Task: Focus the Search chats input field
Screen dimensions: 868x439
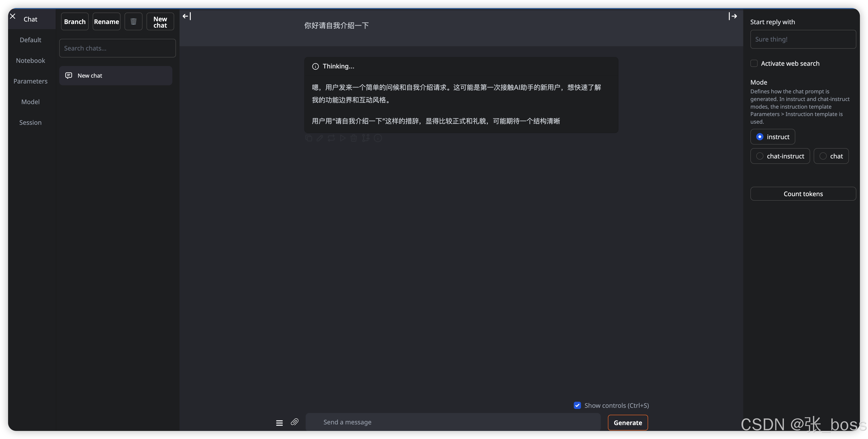Action: (x=117, y=48)
